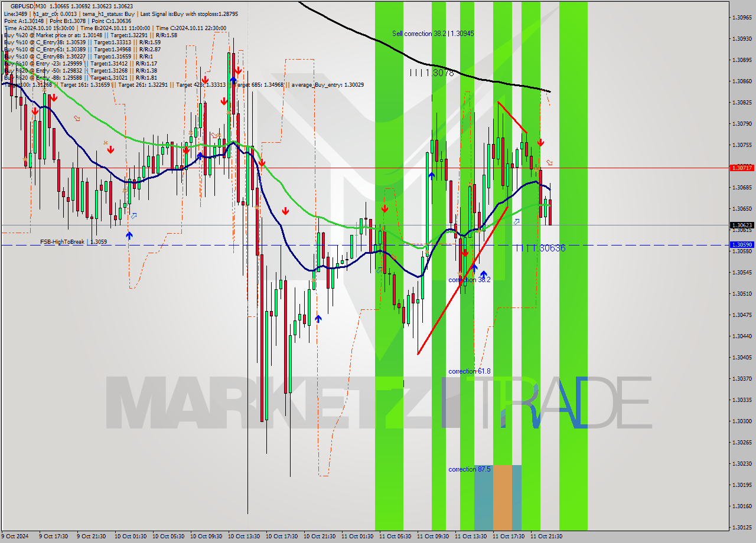Viewport: 756px width, 543px height.
Task: Click the 1.30265 price axis label
Action: click(x=741, y=443)
